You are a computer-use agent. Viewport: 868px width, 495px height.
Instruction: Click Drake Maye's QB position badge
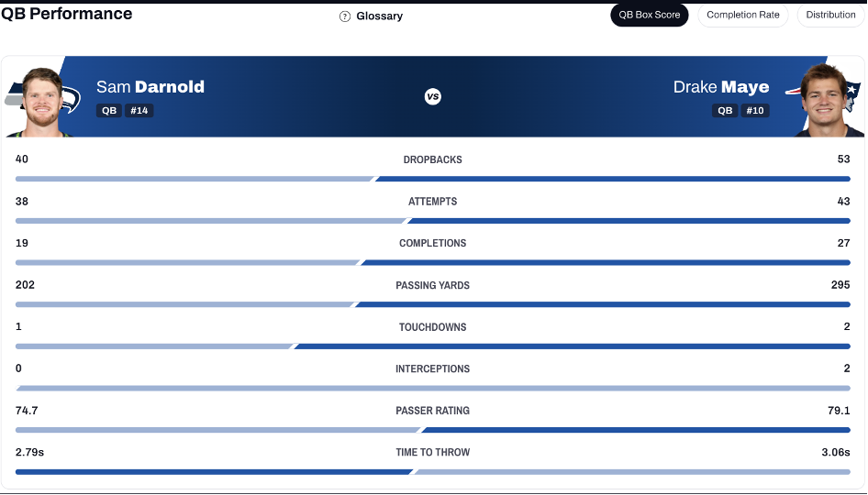pos(725,111)
